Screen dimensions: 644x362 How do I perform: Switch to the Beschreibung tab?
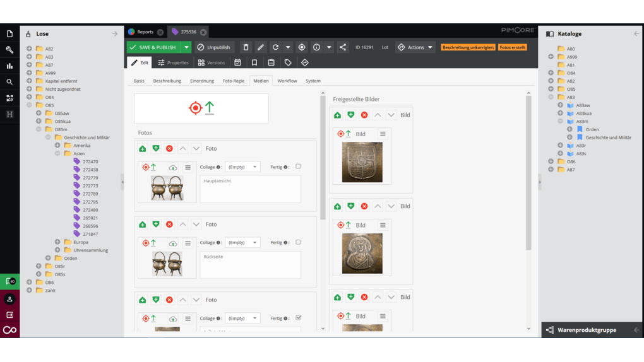167,81
